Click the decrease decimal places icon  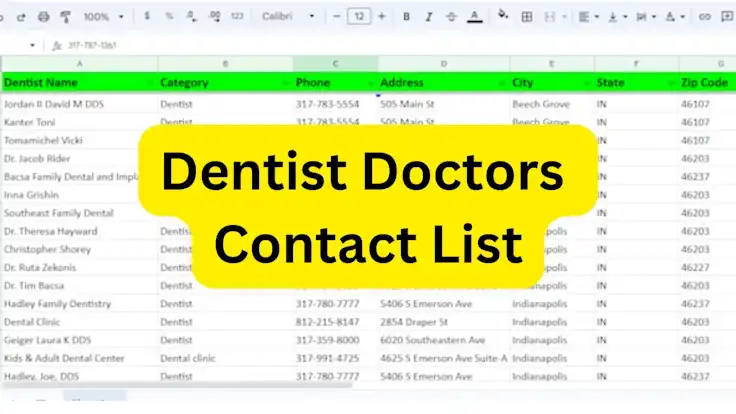coord(192,17)
